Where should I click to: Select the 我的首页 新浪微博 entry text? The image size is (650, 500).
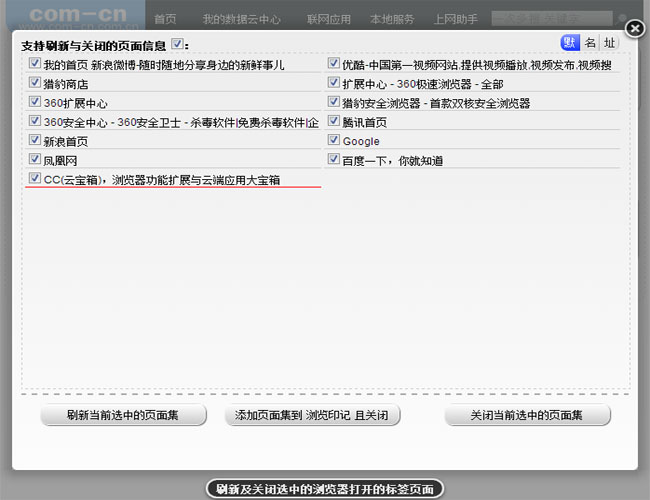pyautogui.click(x=164, y=65)
